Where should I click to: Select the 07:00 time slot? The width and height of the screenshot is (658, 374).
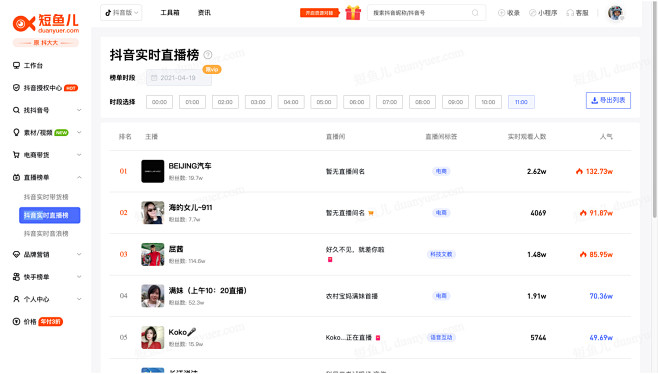[389, 102]
